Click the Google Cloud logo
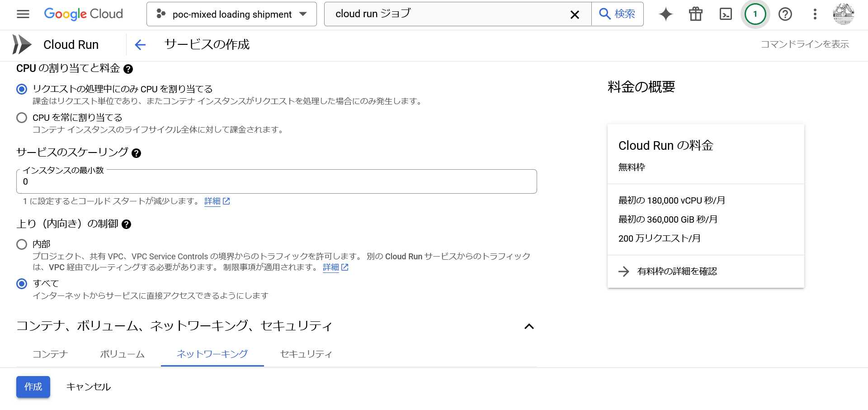This screenshot has width=868, height=410. coord(83,14)
